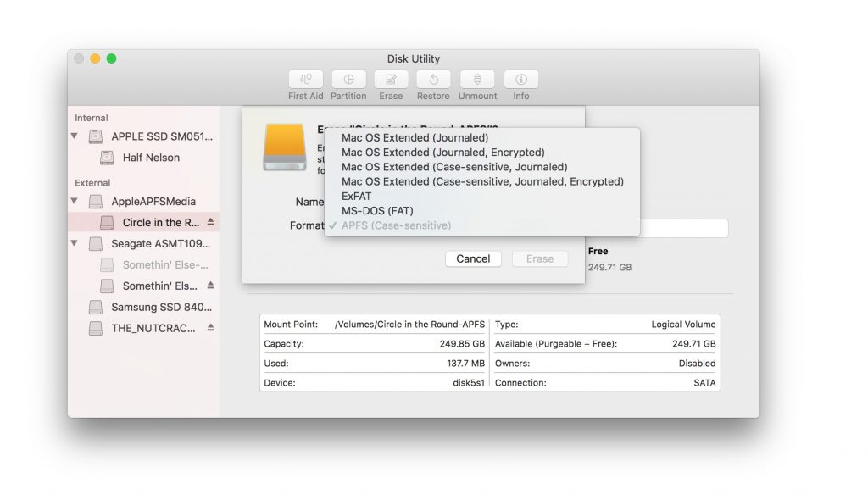Click the Unmount toolbar icon
Image resolution: width=868 pixels, height=494 pixels.
[477, 80]
